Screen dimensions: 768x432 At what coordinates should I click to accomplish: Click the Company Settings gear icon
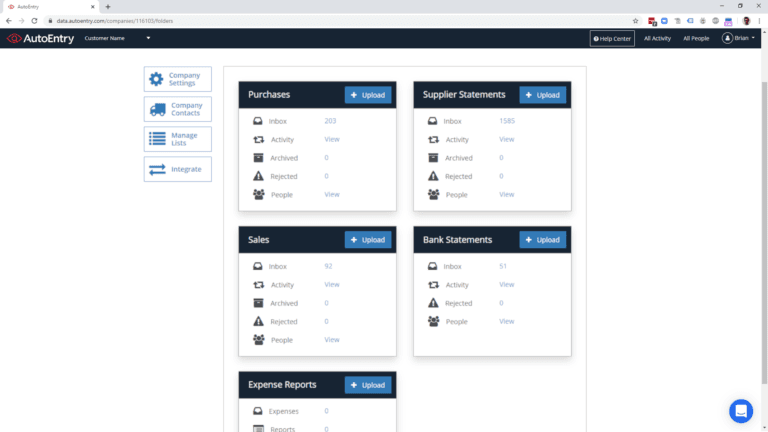[x=156, y=80]
